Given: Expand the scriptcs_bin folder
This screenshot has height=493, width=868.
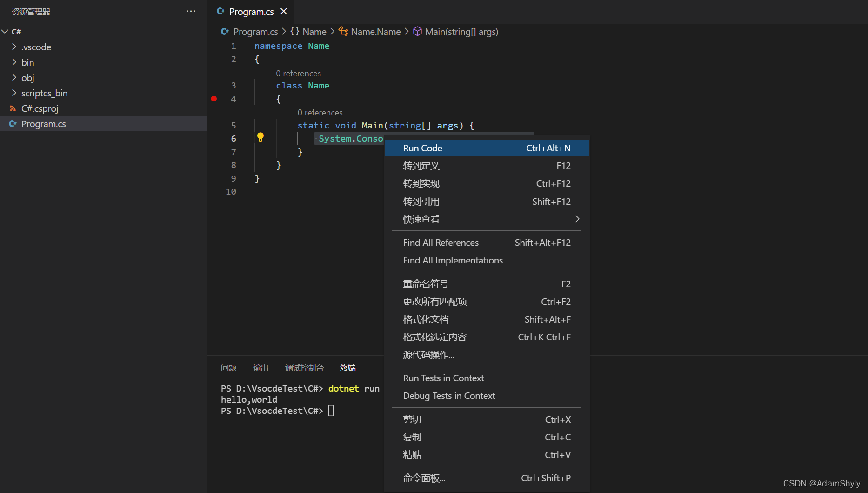Looking at the screenshot, I should tap(14, 93).
